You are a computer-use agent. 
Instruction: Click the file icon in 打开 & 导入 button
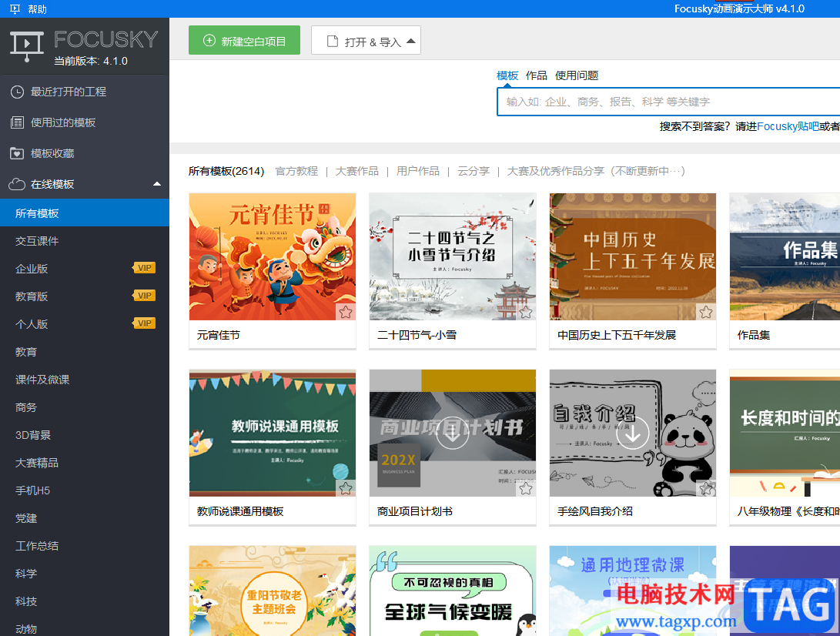click(x=332, y=42)
